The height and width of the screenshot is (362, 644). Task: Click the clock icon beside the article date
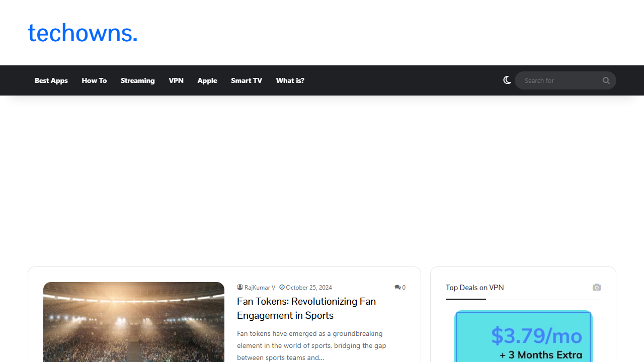click(282, 287)
